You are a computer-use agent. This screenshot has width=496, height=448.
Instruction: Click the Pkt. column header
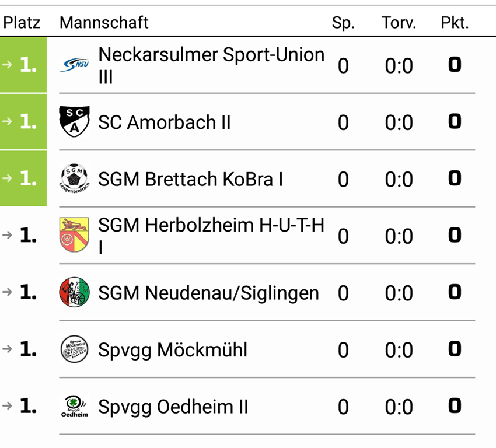(x=455, y=23)
